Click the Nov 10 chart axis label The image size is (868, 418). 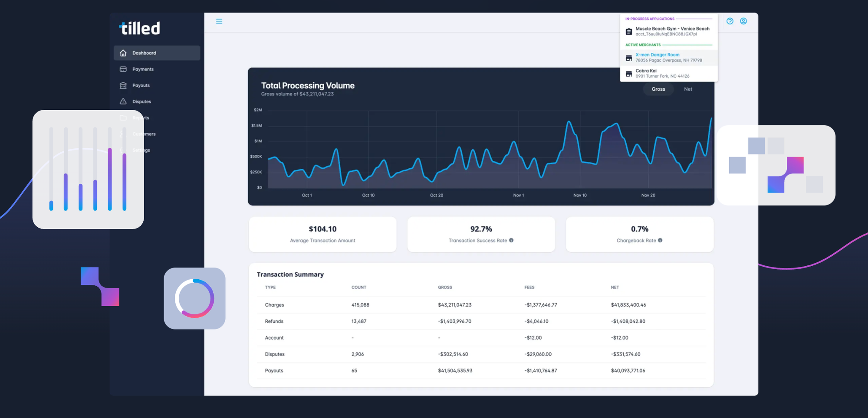(x=580, y=195)
